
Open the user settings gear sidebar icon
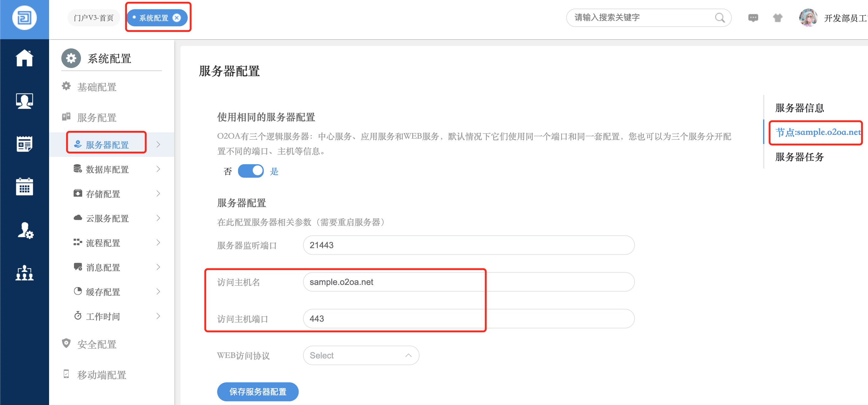tap(25, 230)
